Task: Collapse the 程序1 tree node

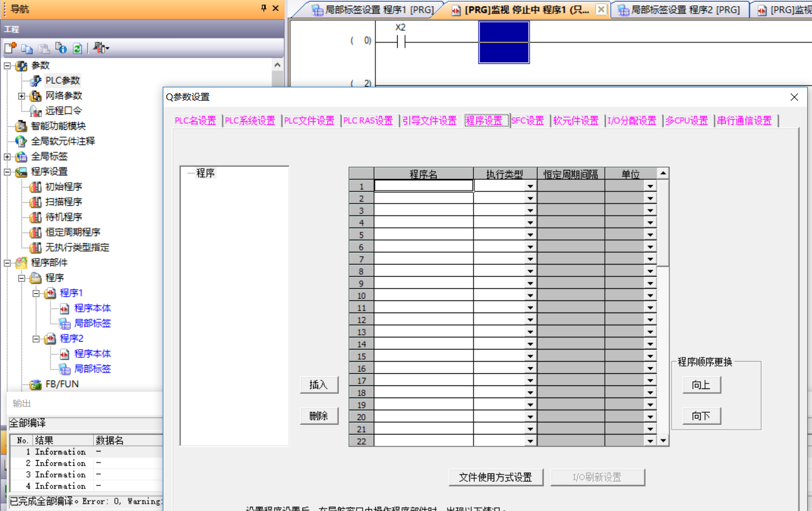Action: (x=36, y=293)
